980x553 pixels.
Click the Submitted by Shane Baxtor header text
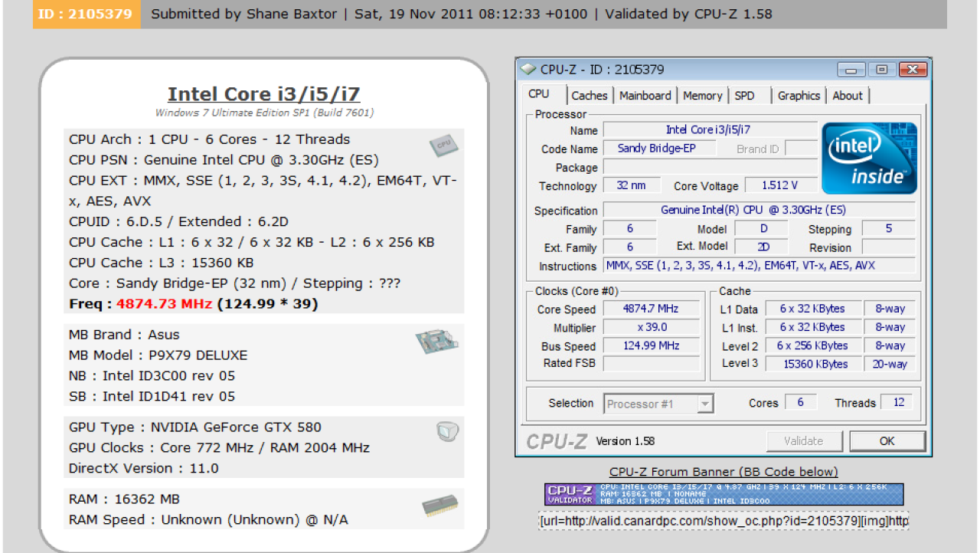(243, 14)
